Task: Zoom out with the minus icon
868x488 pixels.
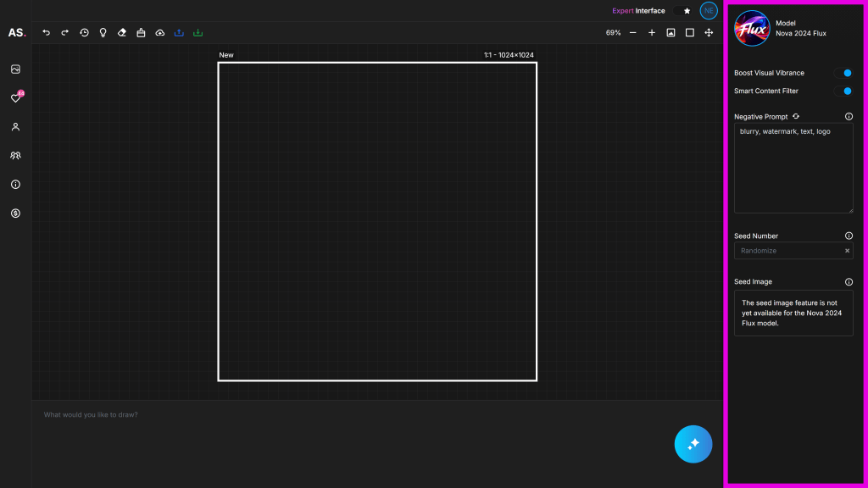Action: (x=632, y=33)
